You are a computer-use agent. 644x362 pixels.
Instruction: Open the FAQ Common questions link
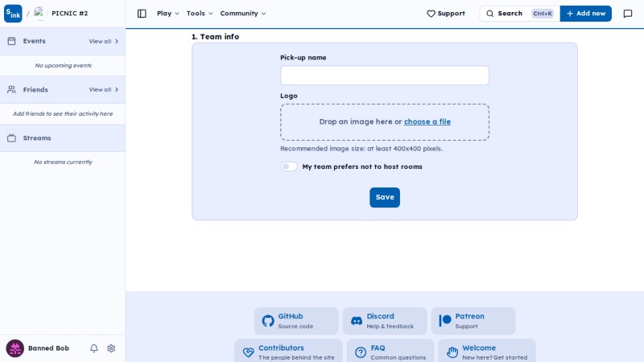tap(390, 352)
